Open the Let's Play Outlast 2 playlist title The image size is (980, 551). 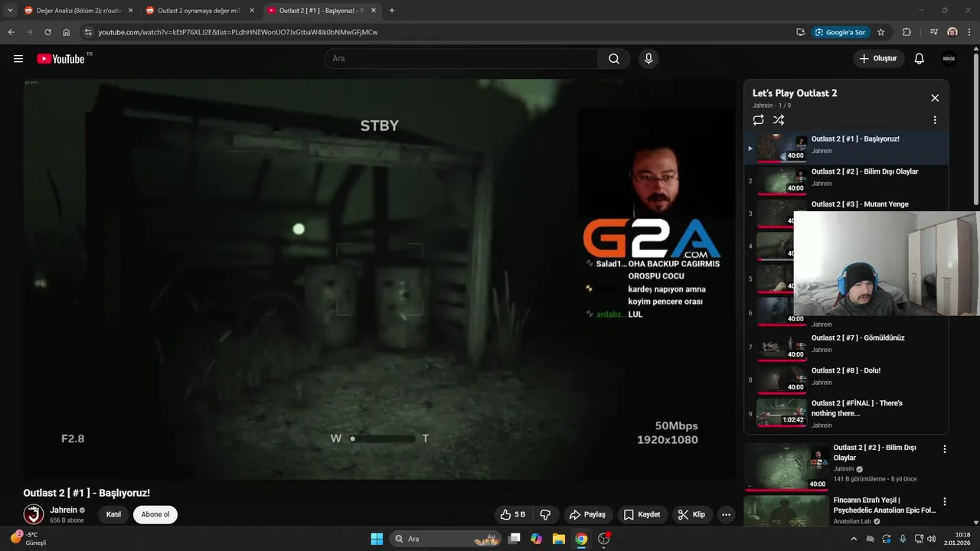point(795,93)
